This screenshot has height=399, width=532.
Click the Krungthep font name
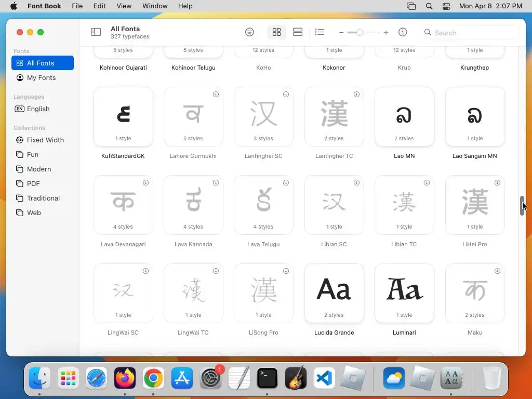coord(475,68)
